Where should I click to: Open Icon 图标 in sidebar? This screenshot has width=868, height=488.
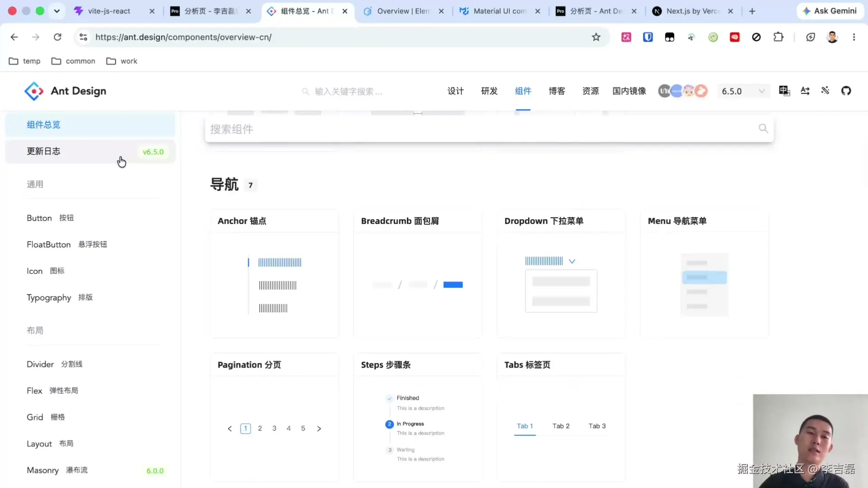(90, 271)
